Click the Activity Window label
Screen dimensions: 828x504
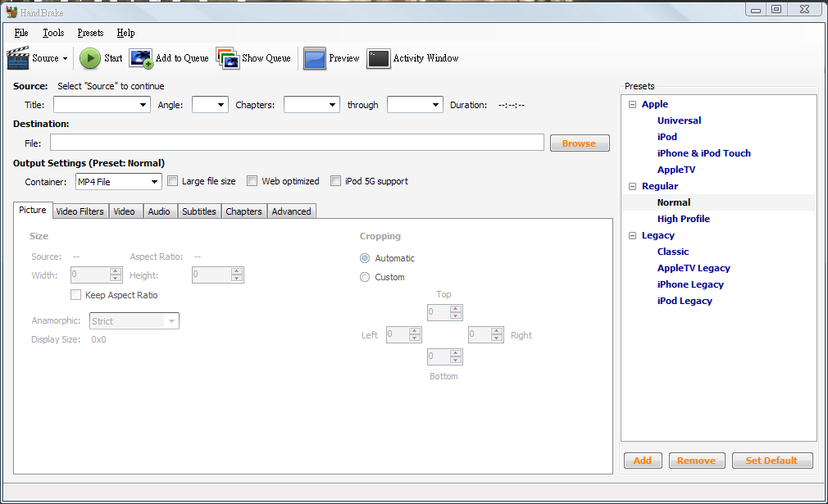(425, 58)
